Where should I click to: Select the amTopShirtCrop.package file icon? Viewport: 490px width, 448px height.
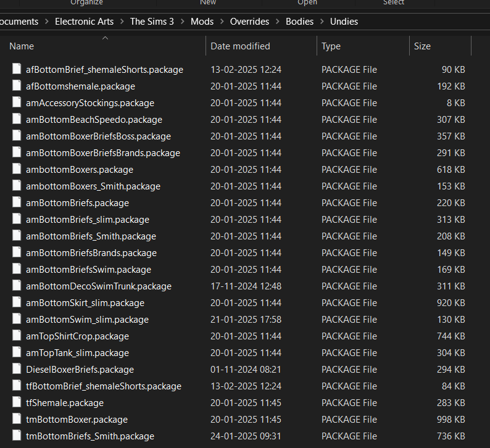point(17,335)
